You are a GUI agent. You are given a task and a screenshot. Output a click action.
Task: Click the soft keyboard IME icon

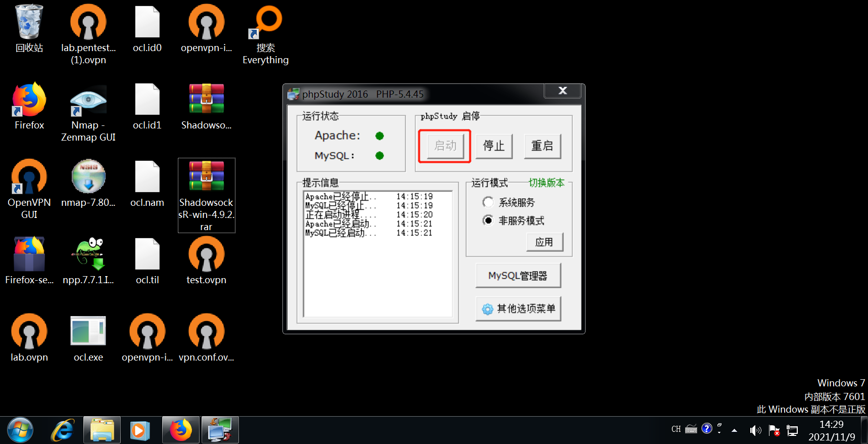(x=691, y=429)
